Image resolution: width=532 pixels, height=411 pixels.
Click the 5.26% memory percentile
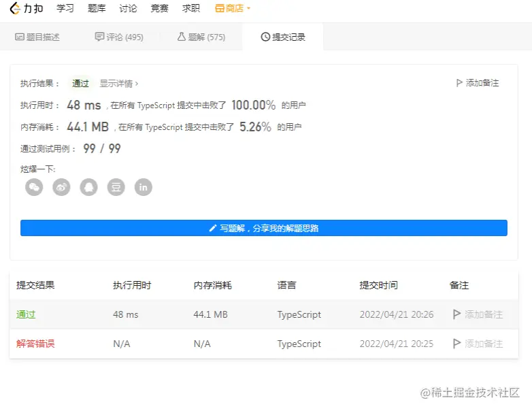pyautogui.click(x=255, y=127)
